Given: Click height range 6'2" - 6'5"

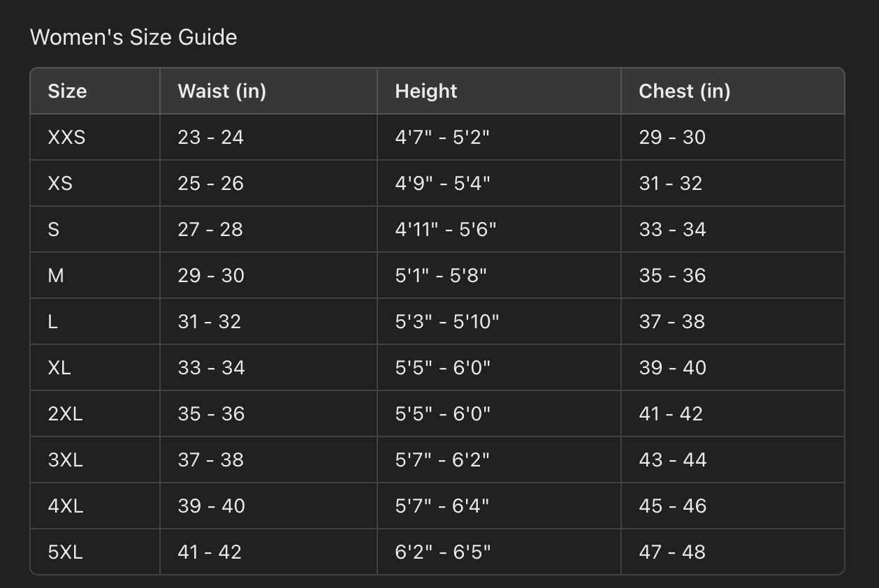Looking at the screenshot, I should 443,552.
